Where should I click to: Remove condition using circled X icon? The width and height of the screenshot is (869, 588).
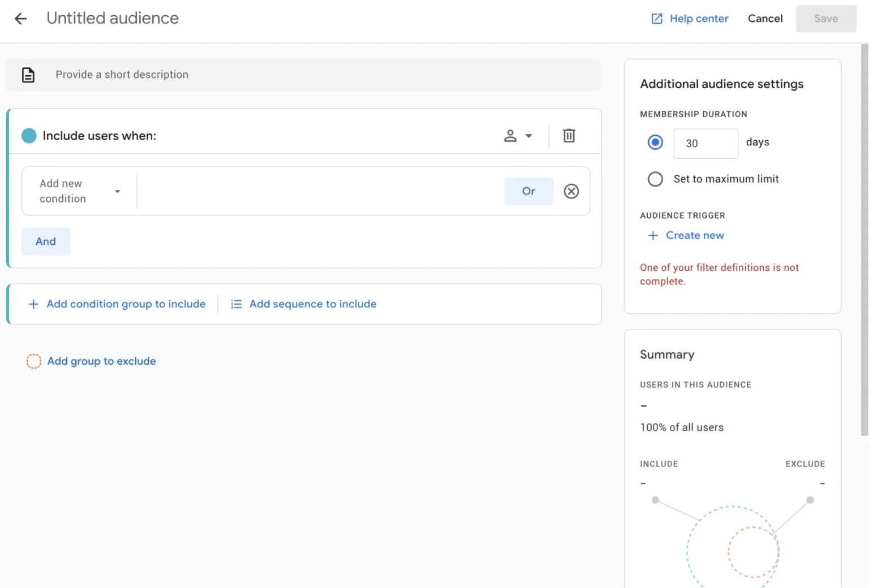(571, 191)
